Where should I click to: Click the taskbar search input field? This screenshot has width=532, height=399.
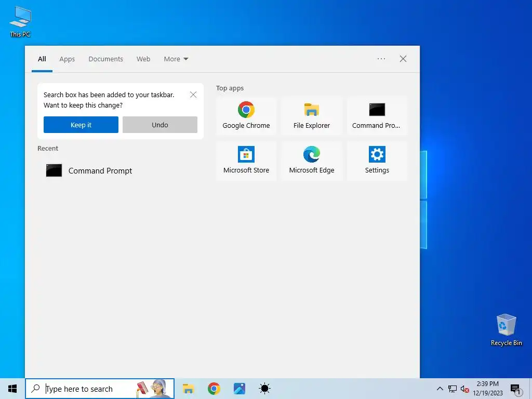click(x=100, y=389)
